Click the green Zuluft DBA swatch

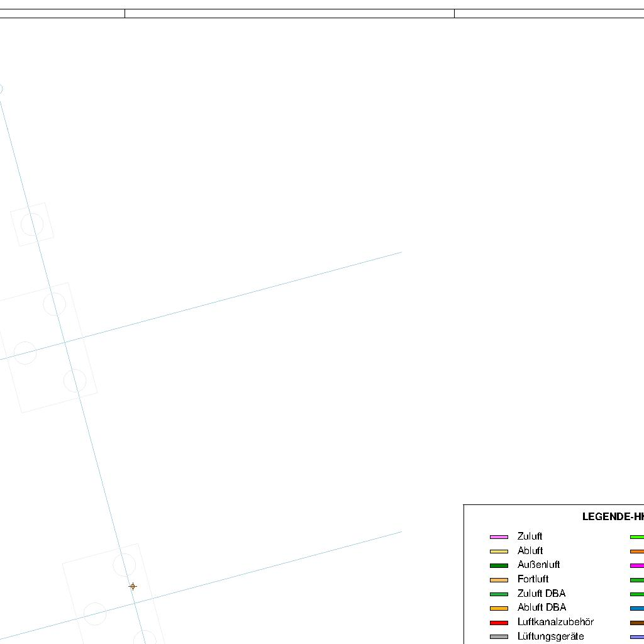pyautogui.click(x=499, y=594)
